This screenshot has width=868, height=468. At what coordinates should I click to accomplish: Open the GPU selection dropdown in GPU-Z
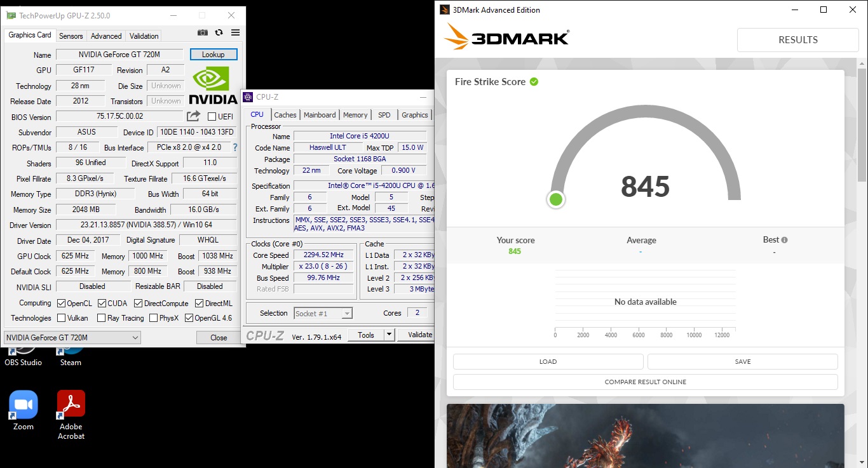click(72, 338)
